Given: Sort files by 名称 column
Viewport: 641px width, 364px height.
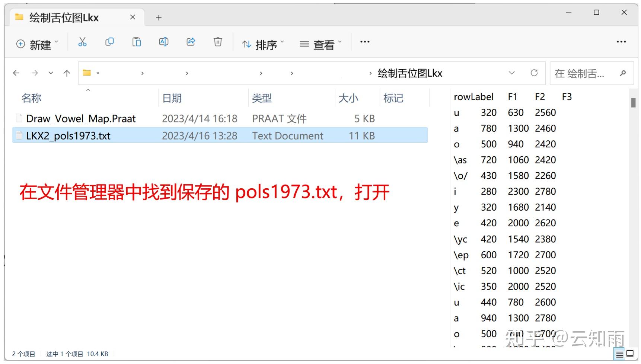Looking at the screenshot, I should click(x=32, y=98).
